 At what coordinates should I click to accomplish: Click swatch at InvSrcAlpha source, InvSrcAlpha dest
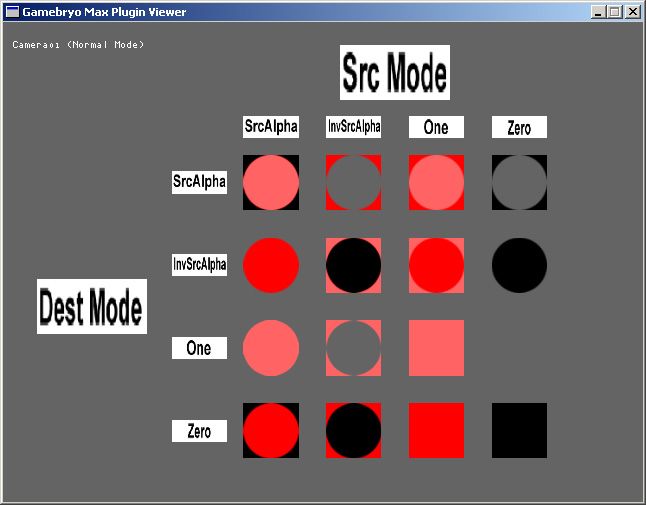click(x=353, y=265)
